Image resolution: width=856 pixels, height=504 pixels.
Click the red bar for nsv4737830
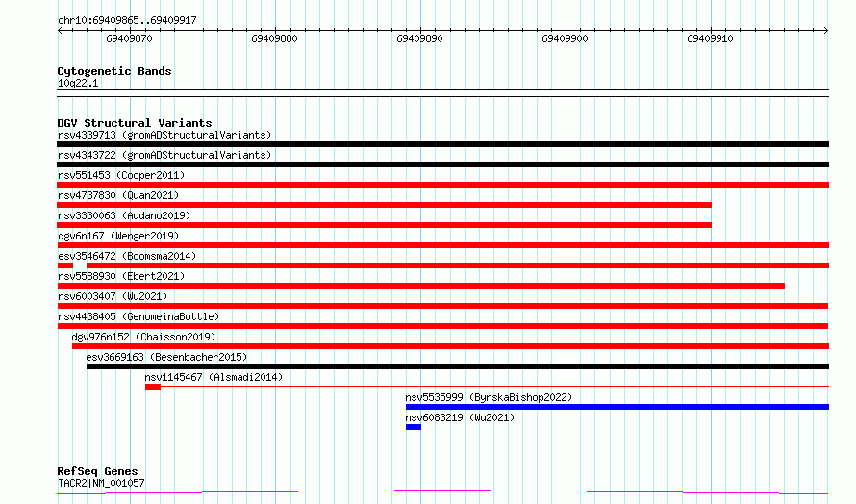pos(385,205)
